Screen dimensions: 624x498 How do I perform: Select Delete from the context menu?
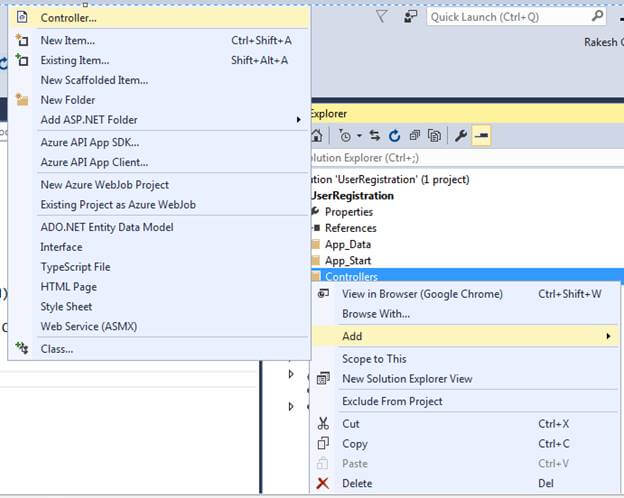pyautogui.click(x=357, y=483)
